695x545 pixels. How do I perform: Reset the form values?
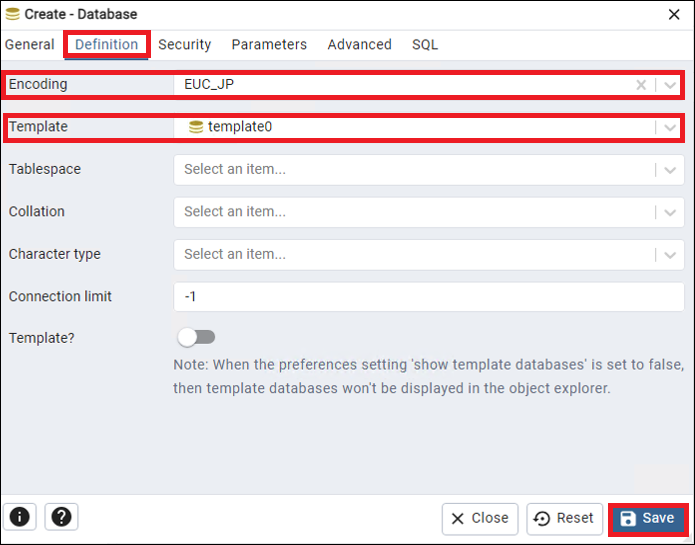[x=564, y=518]
